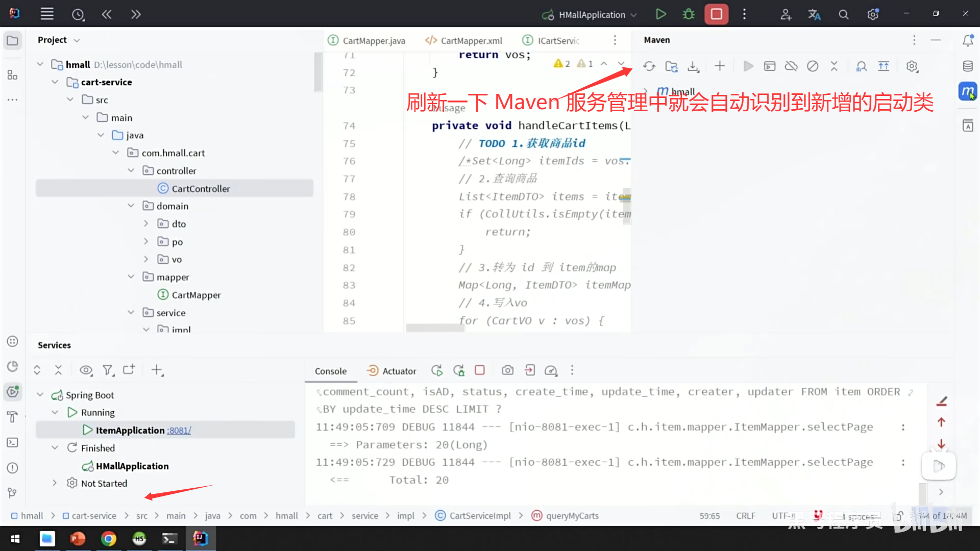980x551 pixels.
Task: Filter services using the funnel icon
Action: pos(108,370)
